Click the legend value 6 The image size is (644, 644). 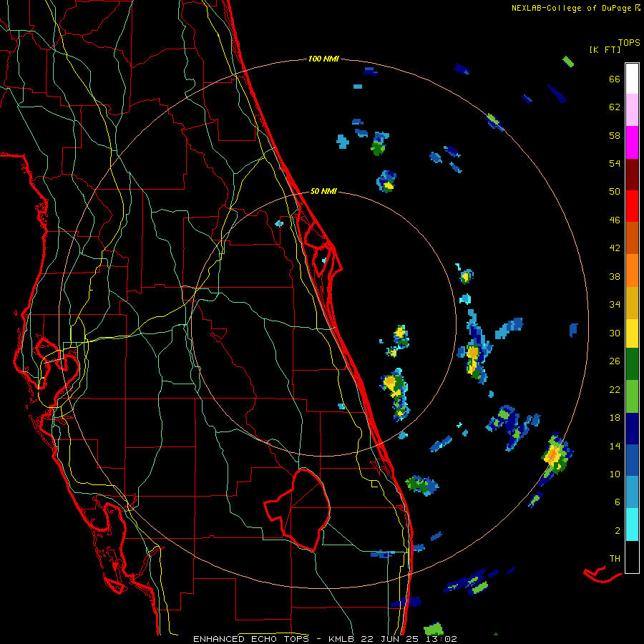(618, 502)
